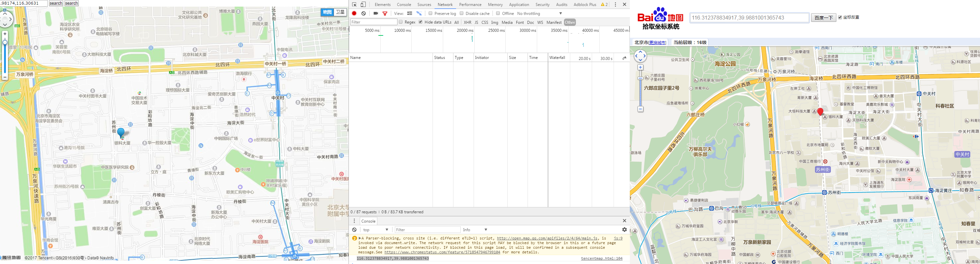Switch to the Performance tab

point(470,5)
